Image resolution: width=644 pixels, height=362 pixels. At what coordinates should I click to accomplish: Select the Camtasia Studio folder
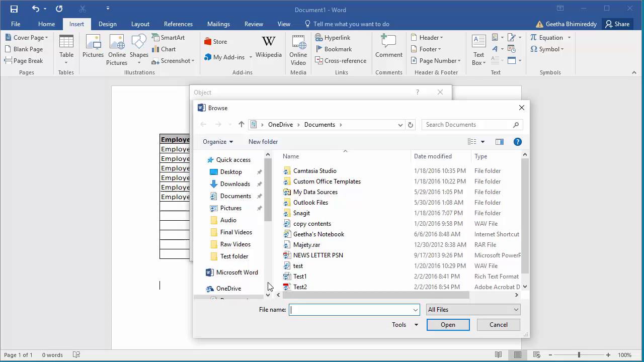(314, 171)
